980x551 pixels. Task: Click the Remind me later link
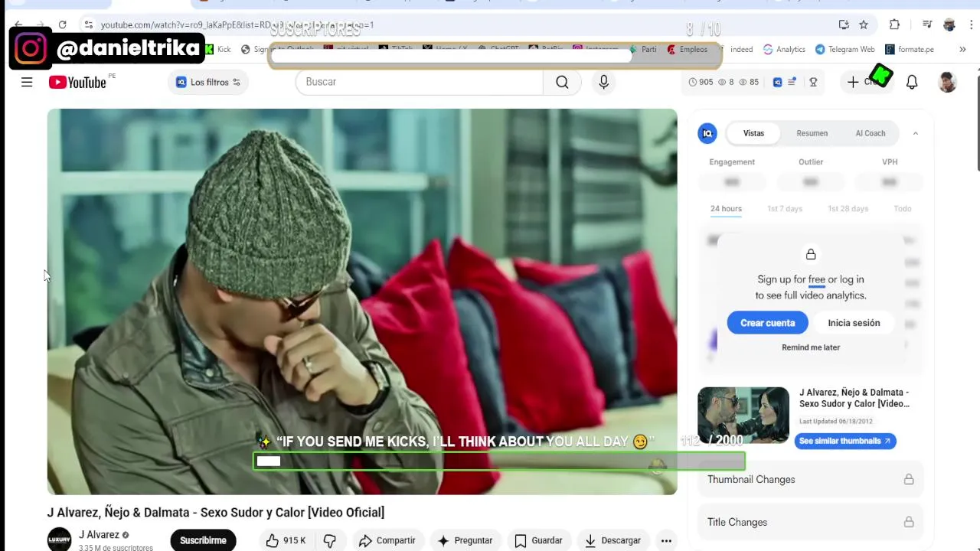click(811, 347)
